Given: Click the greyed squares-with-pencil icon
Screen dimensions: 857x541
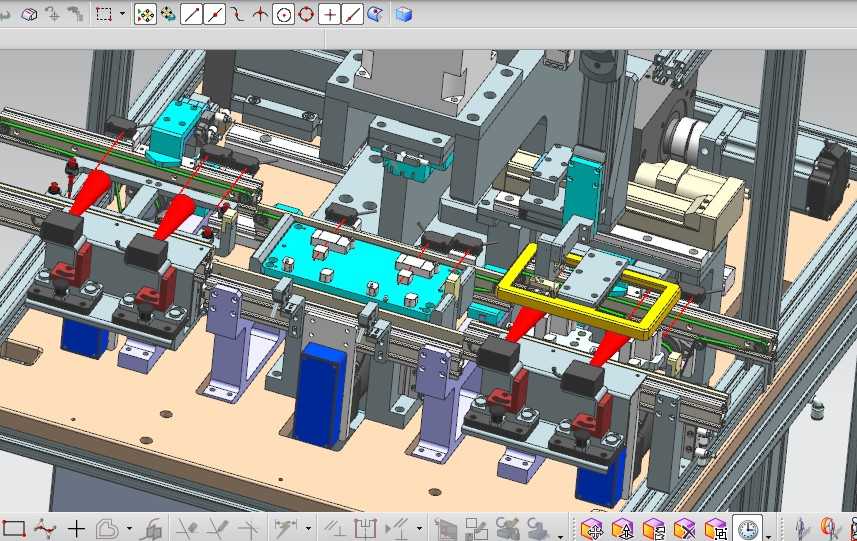Looking at the screenshot, I should [x=477, y=529].
